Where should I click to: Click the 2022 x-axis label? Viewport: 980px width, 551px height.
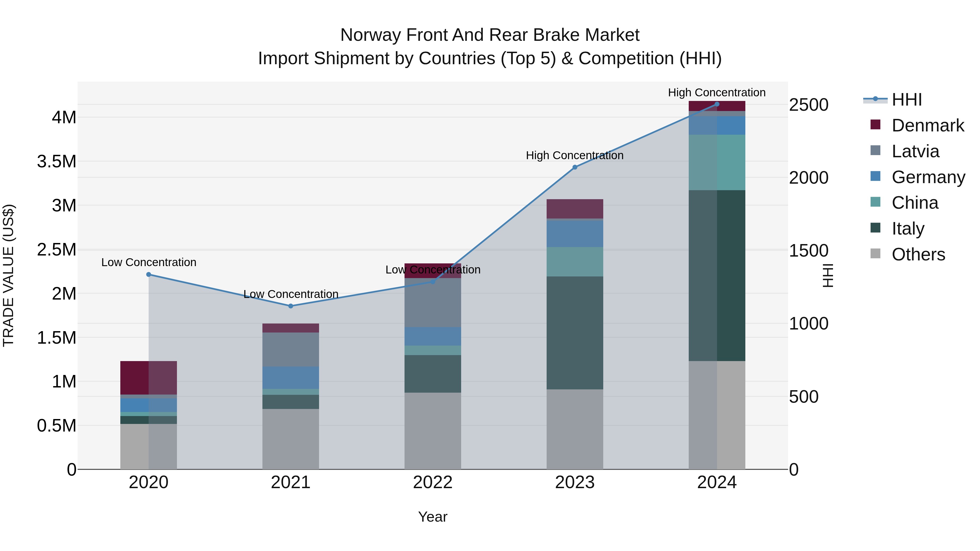click(433, 482)
